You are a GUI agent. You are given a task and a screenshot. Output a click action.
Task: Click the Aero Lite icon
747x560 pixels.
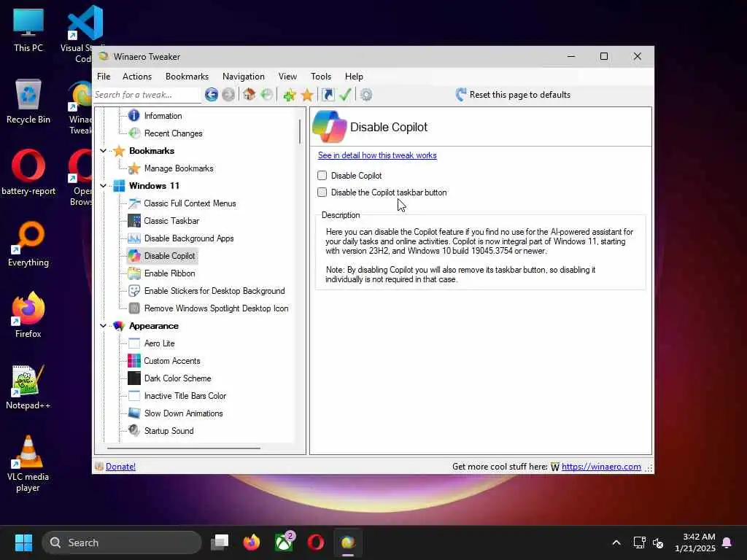[134, 343]
